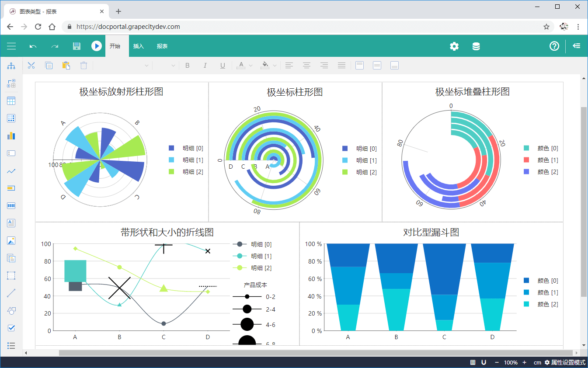Switch to the 插入 tab

pos(139,46)
